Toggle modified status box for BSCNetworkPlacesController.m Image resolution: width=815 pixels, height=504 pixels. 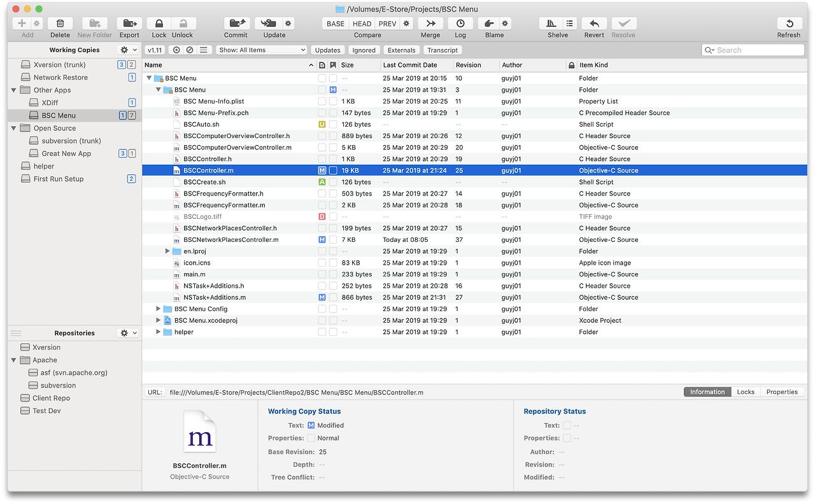click(322, 240)
